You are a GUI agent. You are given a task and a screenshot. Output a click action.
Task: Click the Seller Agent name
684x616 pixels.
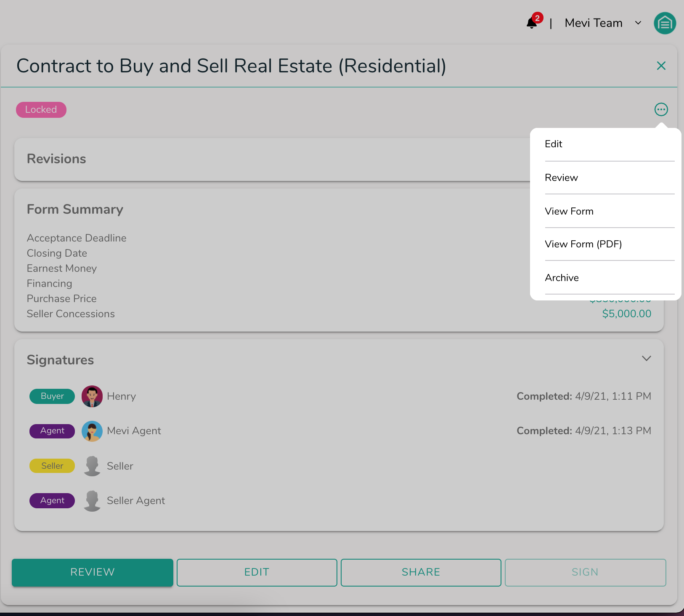[136, 501]
